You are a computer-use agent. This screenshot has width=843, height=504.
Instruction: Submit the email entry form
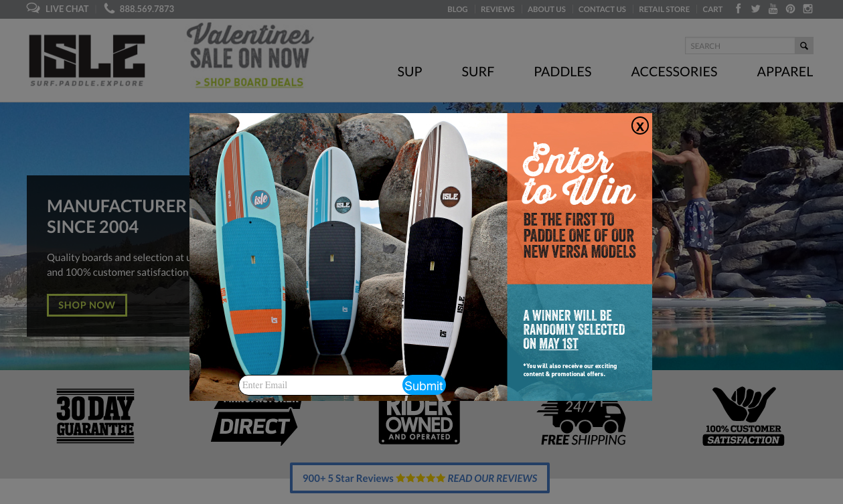point(424,385)
